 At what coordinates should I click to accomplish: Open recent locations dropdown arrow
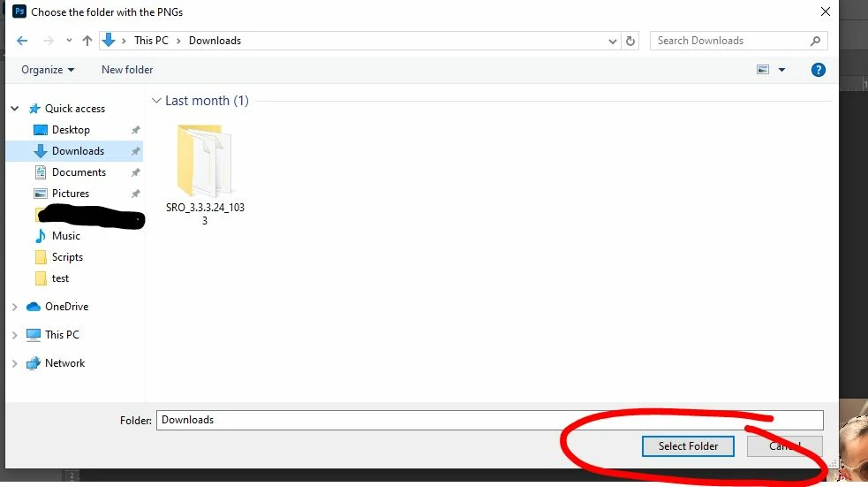point(69,41)
